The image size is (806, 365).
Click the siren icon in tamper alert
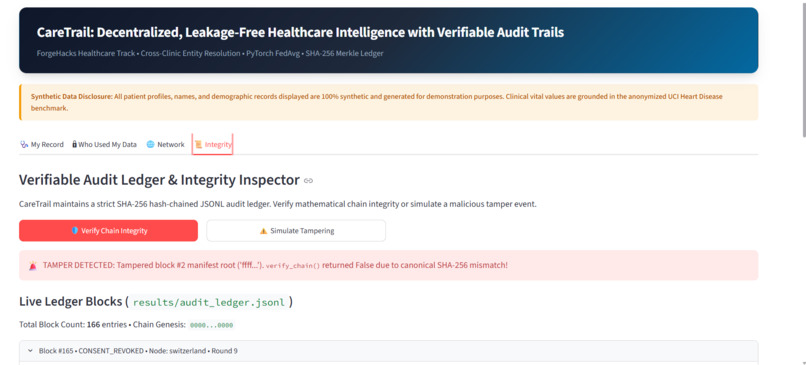(33, 266)
